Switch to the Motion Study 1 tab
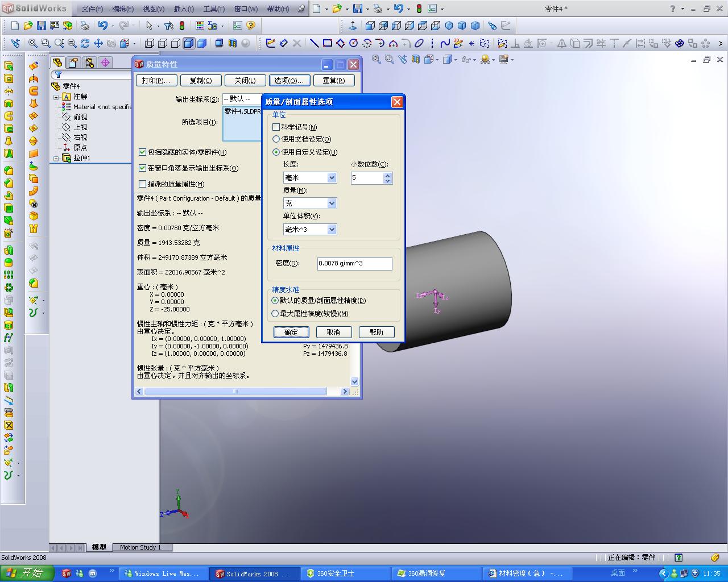Image resolution: width=728 pixels, height=582 pixels. 140,547
